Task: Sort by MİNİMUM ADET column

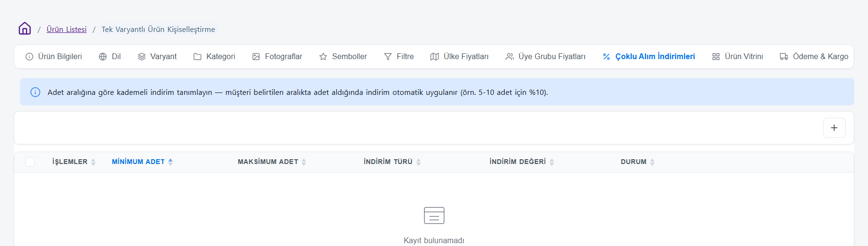Action: tap(142, 162)
